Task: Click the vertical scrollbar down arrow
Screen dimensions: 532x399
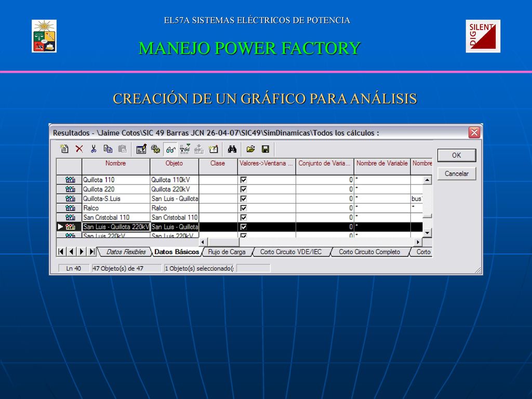Action: click(x=427, y=233)
